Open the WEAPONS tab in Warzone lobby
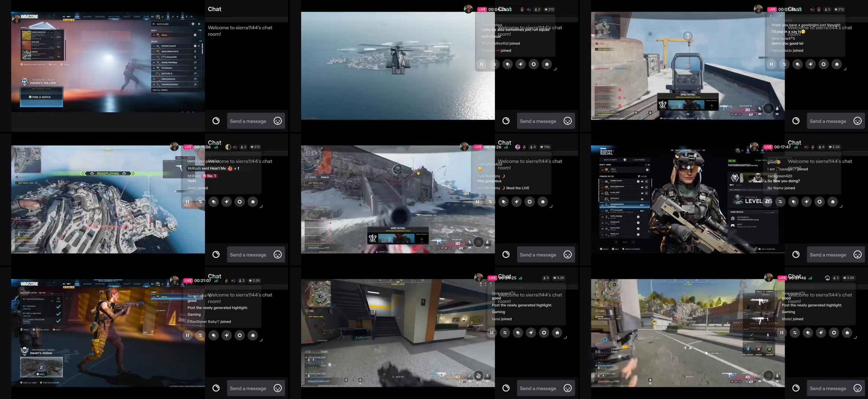 [88, 17]
